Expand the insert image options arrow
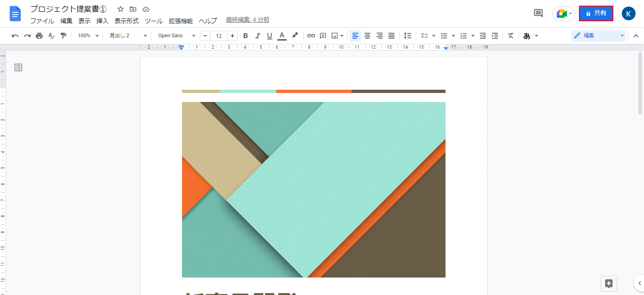Viewport: 644px width, 295px height. (342, 35)
